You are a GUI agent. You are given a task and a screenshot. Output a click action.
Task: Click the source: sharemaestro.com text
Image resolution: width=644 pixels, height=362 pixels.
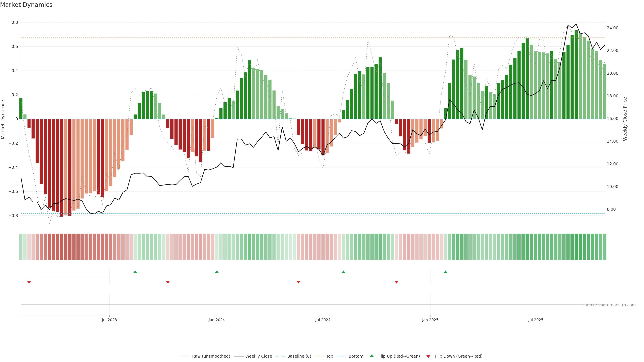[x=609, y=305]
